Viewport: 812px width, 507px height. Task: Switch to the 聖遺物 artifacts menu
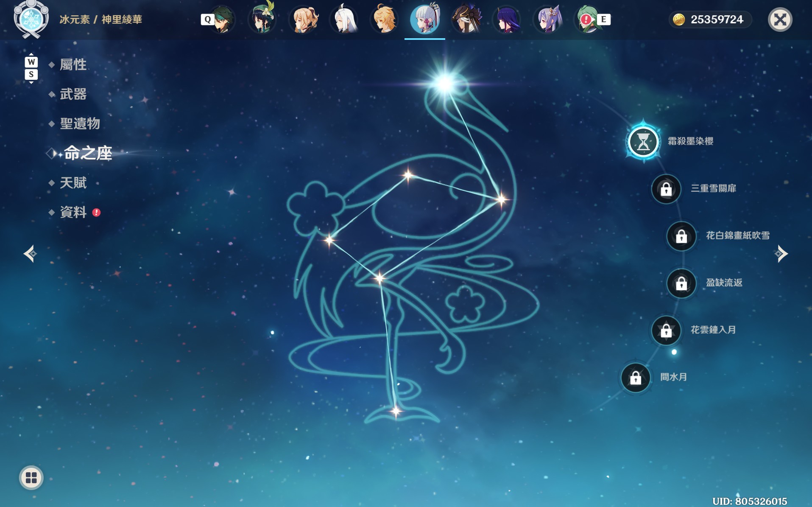tap(80, 123)
